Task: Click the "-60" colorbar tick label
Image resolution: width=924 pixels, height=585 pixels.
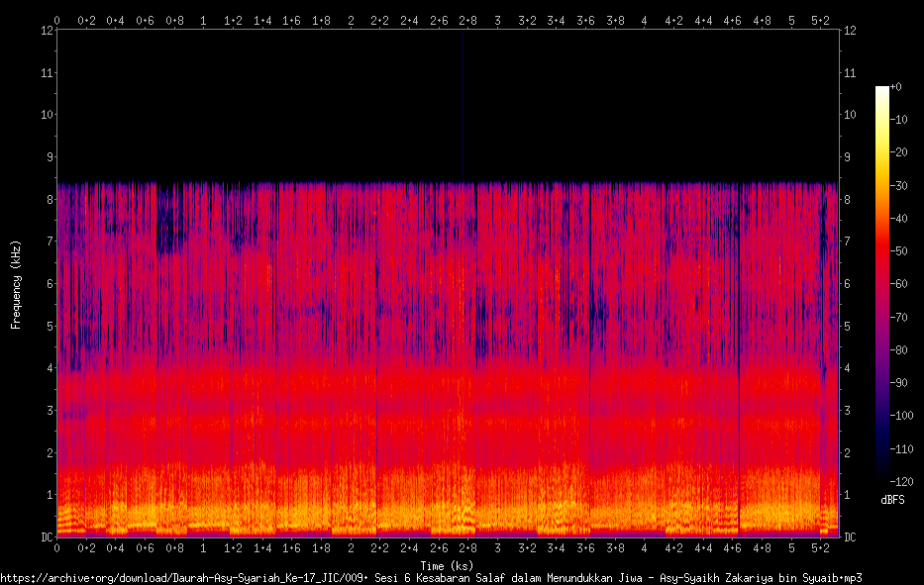Action: click(x=898, y=284)
